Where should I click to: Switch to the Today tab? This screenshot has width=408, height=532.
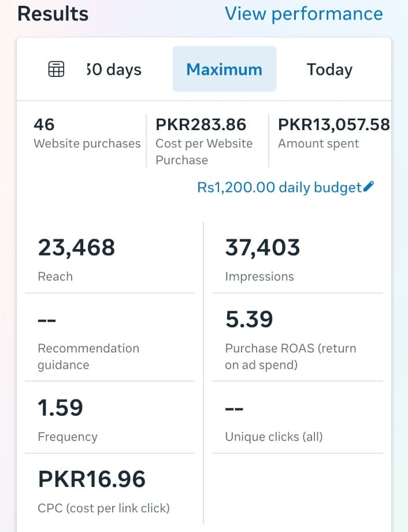[x=329, y=69]
